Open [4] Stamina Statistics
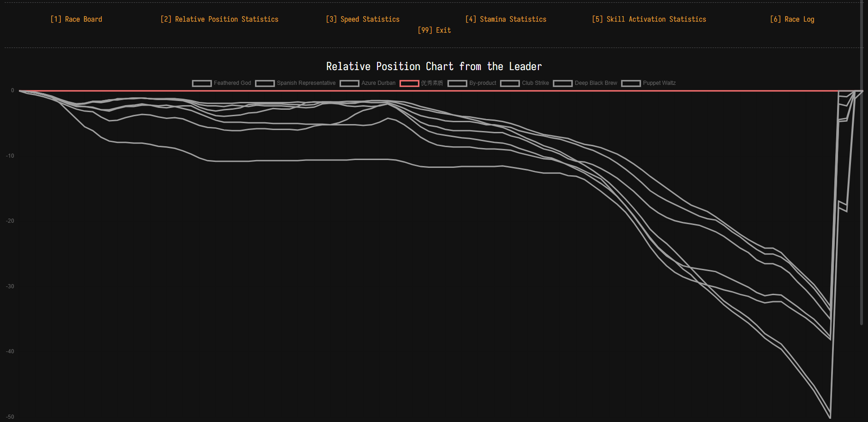This screenshot has height=422, width=868. point(506,19)
